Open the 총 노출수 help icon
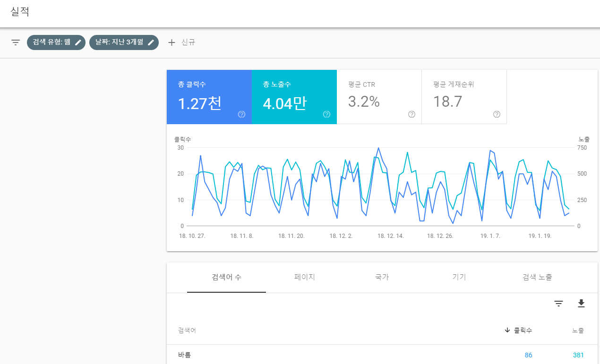 pos(326,114)
